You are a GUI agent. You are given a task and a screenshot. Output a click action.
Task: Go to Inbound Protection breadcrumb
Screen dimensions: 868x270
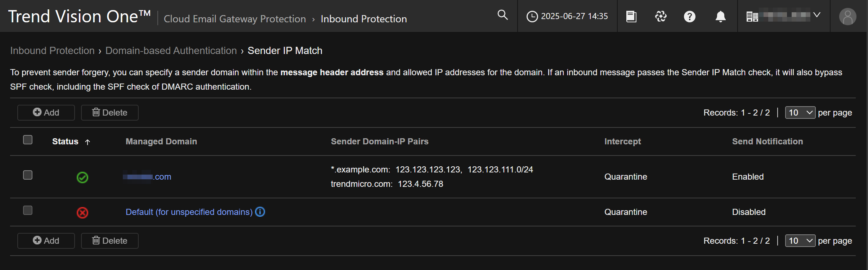tap(52, 51)
